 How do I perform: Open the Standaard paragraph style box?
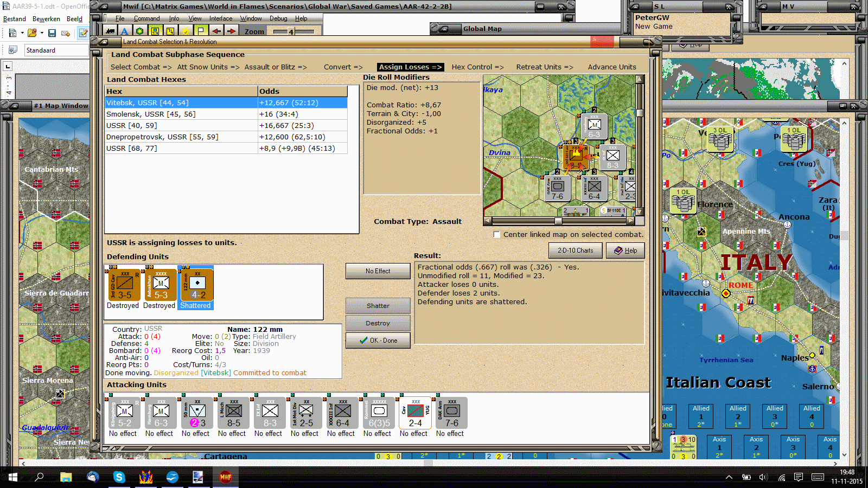(x=56, y=50)
